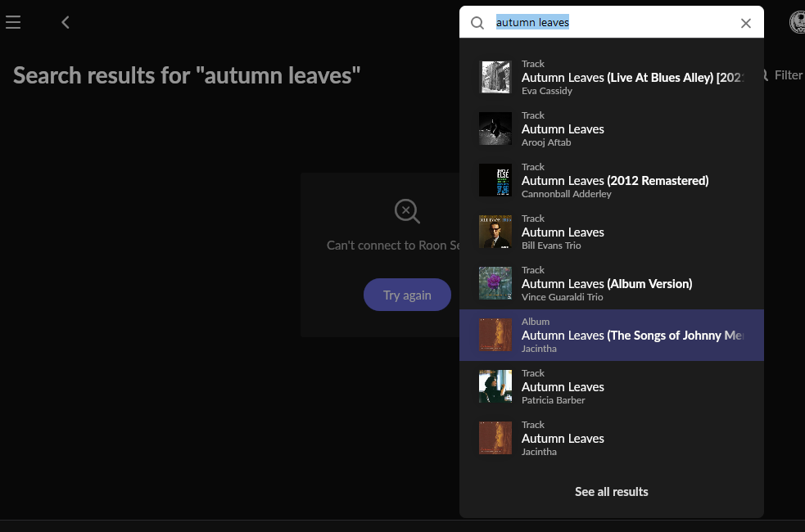The image size is (805, 532).
Task: Click the Try again button
Action: coord(407,295)
